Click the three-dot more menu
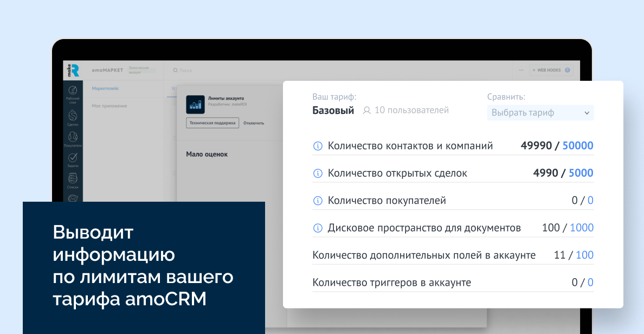 (521, 70)
